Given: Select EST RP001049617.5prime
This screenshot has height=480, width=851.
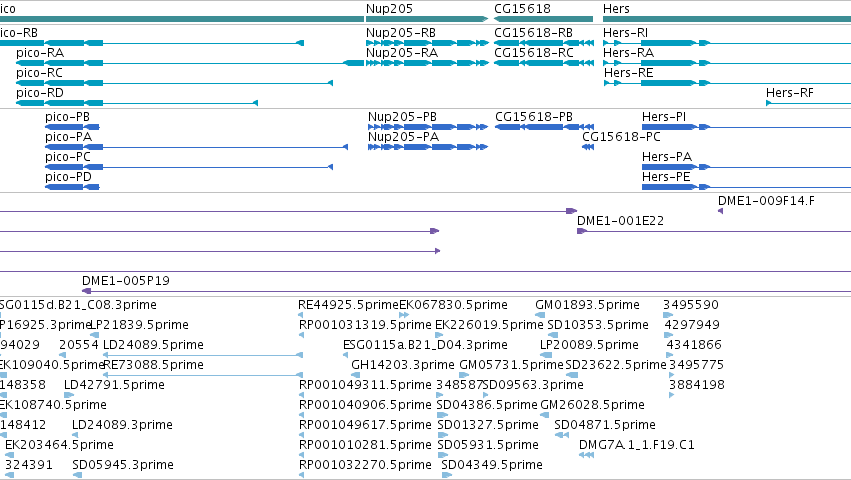Looking at the screenshot, I should pos(365,425).
